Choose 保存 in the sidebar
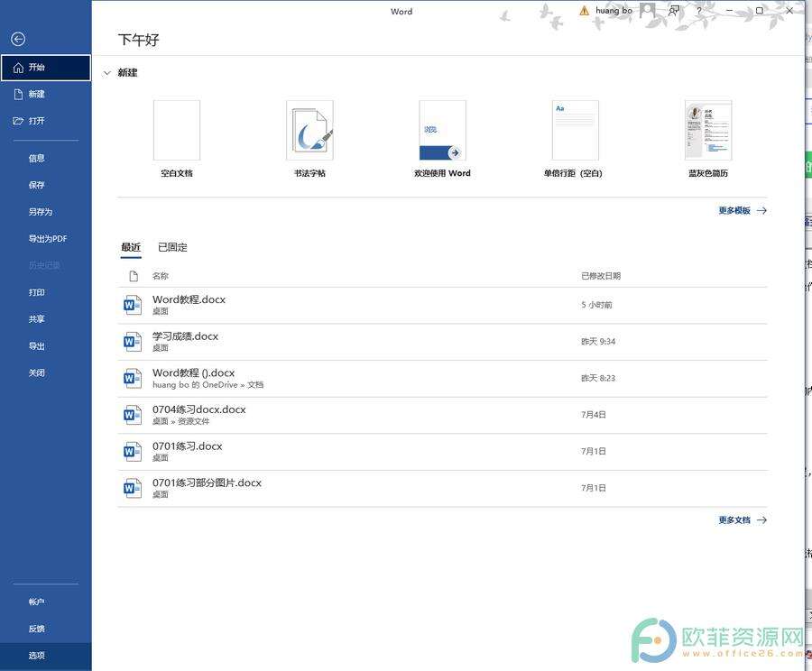The height and width of the screenshot is (671, 812). 46,185
